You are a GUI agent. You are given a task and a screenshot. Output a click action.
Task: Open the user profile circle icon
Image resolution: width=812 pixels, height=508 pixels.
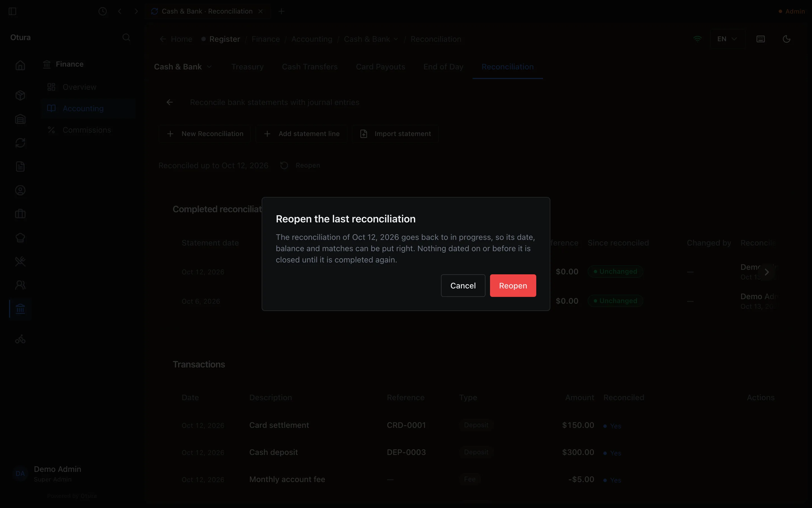click(x=20, y=190)
